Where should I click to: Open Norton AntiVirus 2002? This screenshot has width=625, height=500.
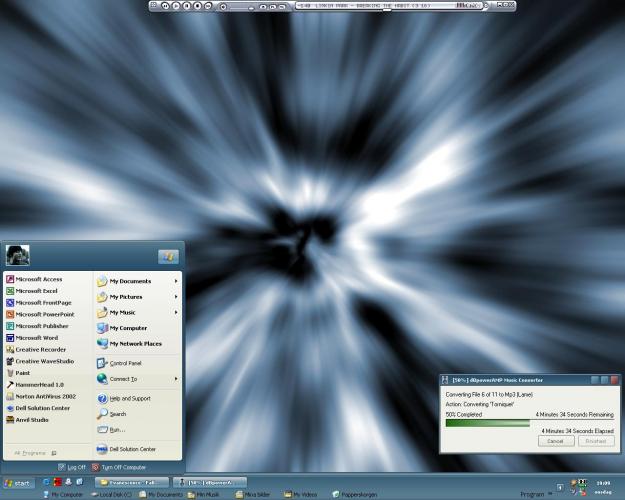click(45, 396)
